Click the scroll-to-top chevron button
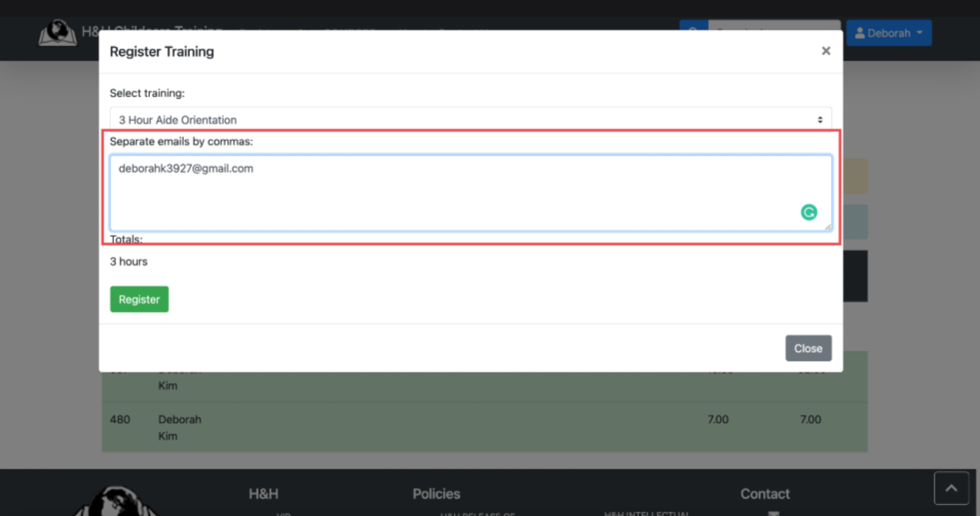The height and width of the screenshot is (516, 980). [x=951, y=488]
